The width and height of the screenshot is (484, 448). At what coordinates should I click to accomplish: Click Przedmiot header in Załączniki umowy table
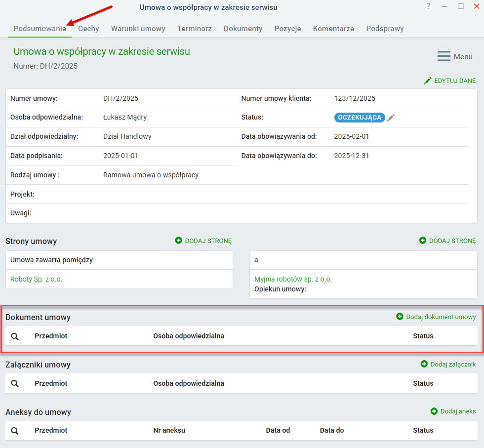pos(51,383)
